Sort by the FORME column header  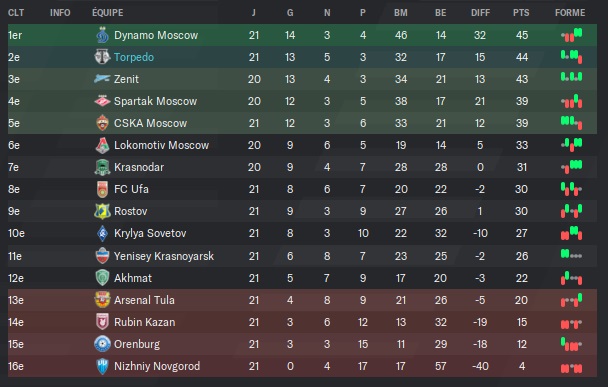tap(570, 13)
